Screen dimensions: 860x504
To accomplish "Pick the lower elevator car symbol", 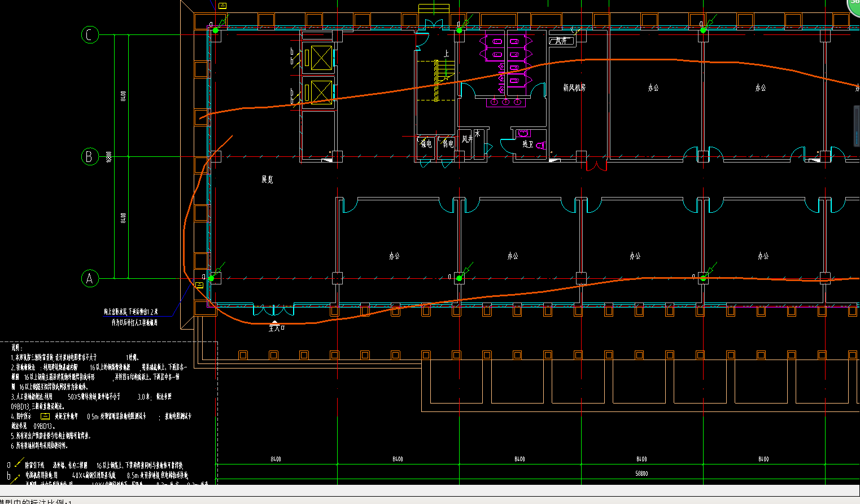I will [321, 93].
